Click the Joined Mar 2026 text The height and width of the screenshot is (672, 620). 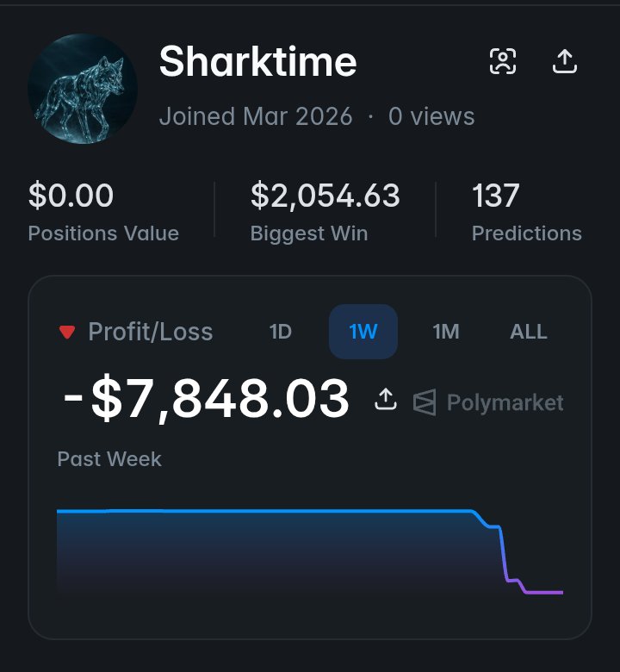(x=256, y=116)
